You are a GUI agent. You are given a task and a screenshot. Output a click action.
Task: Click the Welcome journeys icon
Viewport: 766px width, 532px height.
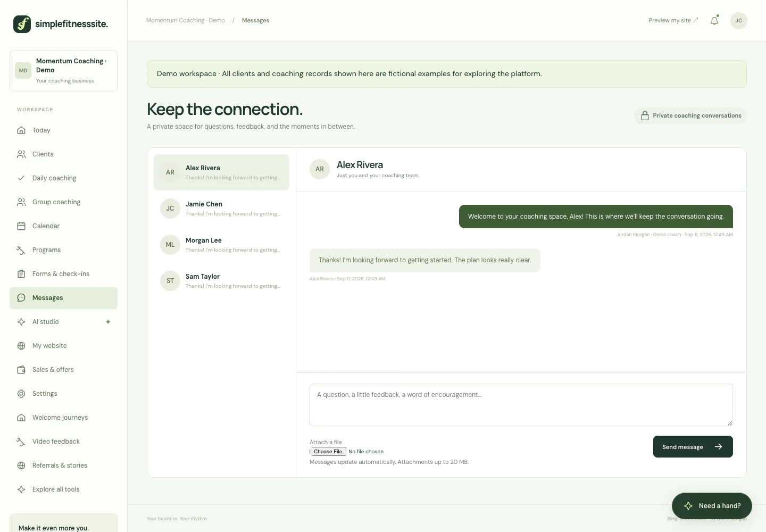click(x=21, y=418)
